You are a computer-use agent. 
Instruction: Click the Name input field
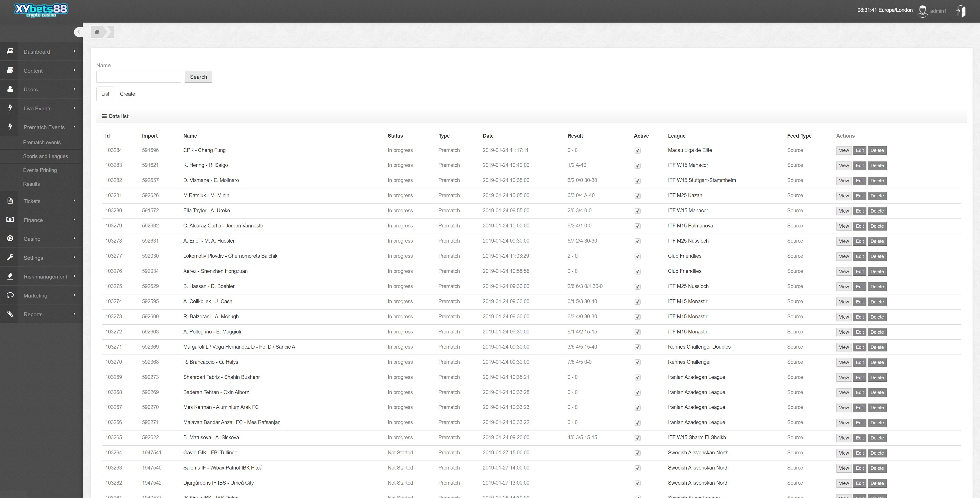(138, 76)
